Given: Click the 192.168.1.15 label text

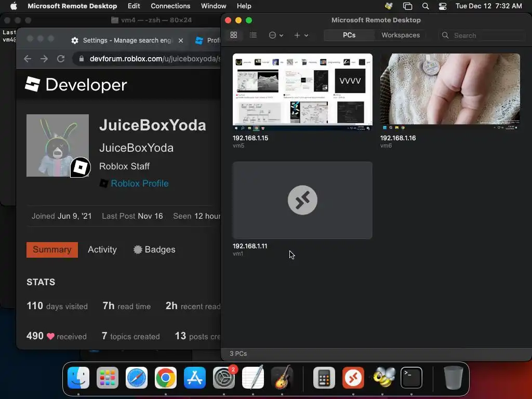Looking at the screenshot, I should (250, 138).
